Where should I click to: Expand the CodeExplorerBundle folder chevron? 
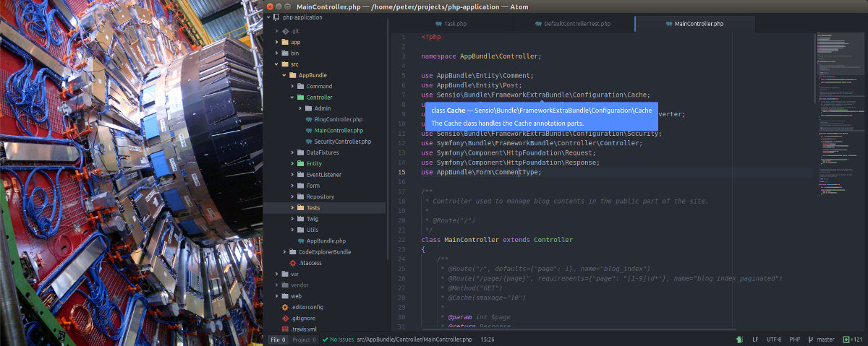coord(284,252)
